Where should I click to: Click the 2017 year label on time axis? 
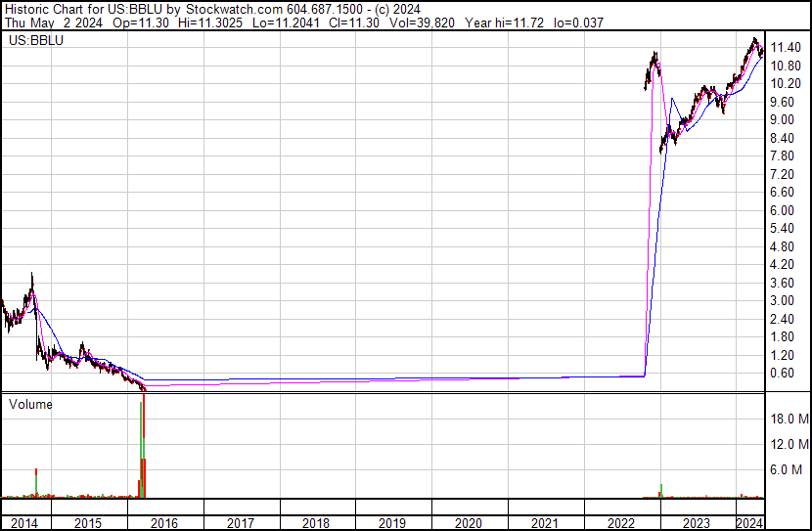tap(241, 523)
